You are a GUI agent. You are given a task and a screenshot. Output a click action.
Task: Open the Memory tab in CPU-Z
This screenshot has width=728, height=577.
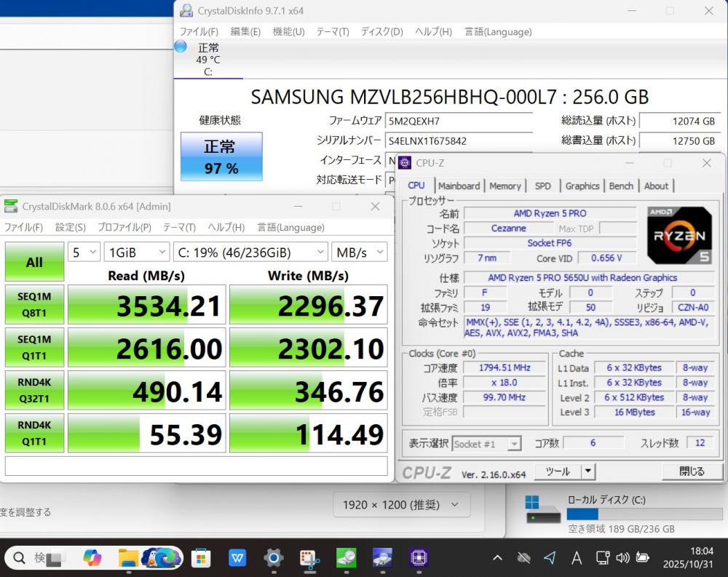[505, 186]
